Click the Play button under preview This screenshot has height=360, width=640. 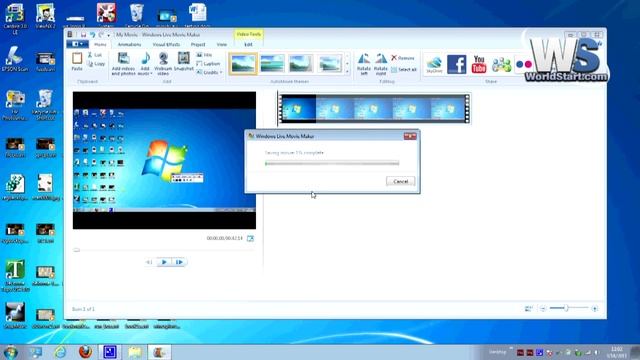coord(164,262)
